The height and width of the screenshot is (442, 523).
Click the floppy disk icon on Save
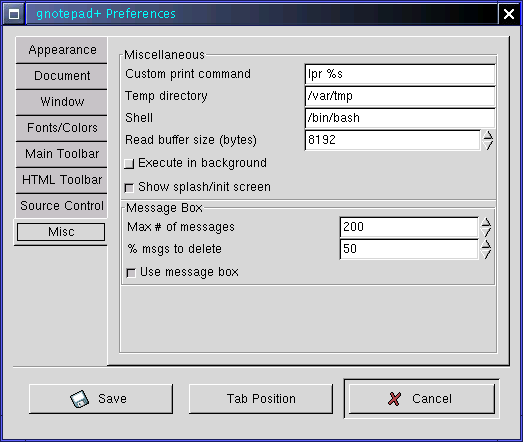tap(79, 399)
